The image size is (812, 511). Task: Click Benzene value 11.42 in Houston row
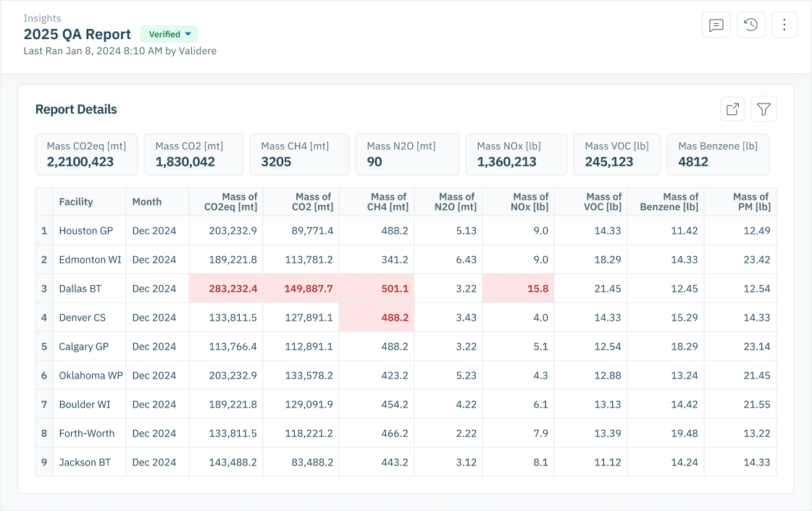pos(685,231)
